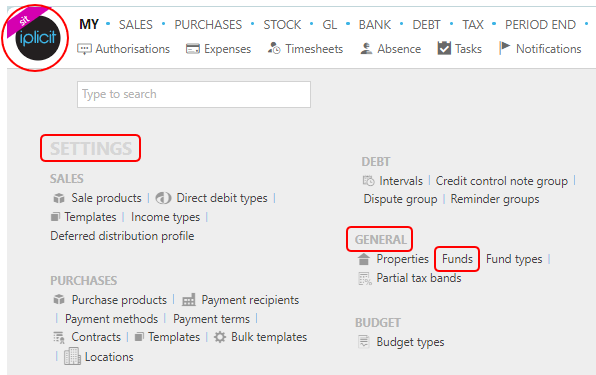Click the Locations building icon
Viewport: 596px width, 375px height.
pos(72,356)
